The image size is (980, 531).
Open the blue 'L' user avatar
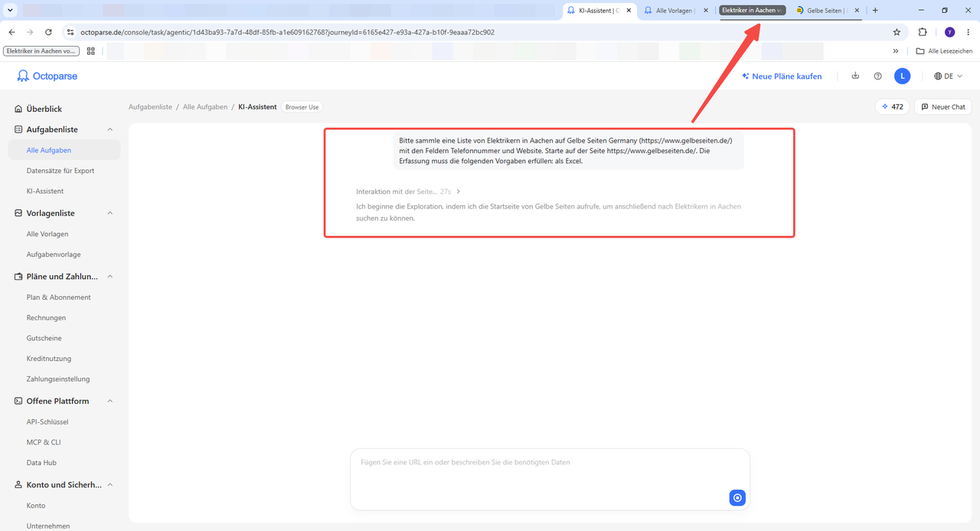[x=902, y=76]
